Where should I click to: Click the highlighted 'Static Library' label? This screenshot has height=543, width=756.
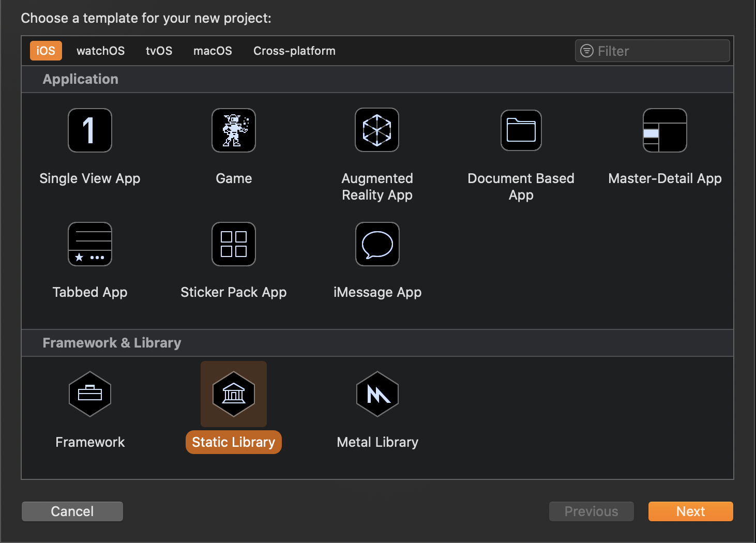[x=234, y=442]
